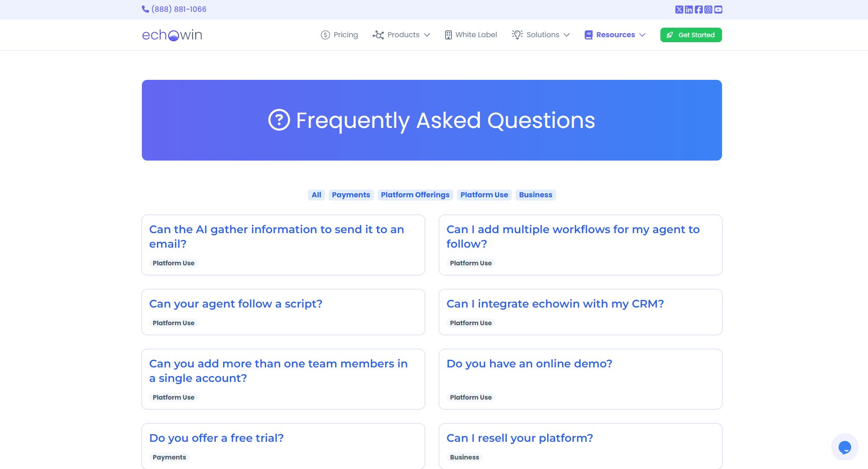Open the LinkedIn social icon
This screenshot has width=868, height=469.
pyautogui.click(x=689, y=10)
